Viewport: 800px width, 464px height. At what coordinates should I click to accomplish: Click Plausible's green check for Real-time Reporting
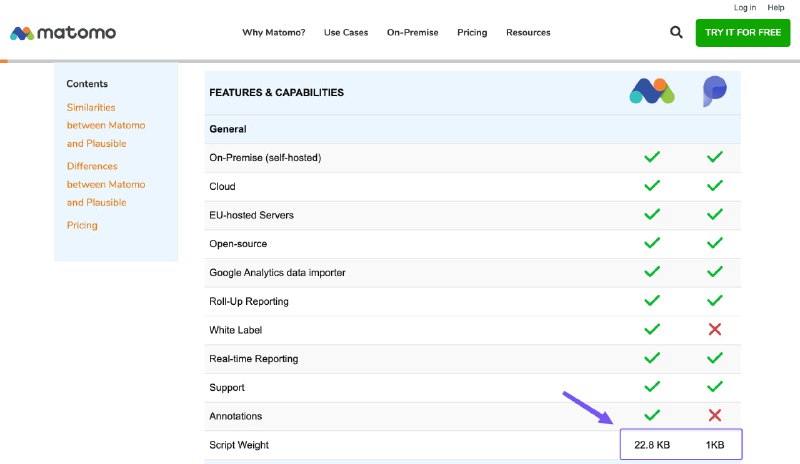tap(714, 358)
